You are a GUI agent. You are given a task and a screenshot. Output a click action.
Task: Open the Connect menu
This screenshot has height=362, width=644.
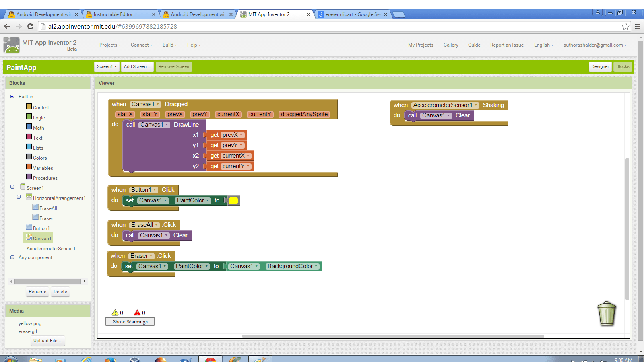(x=141, y=45)
